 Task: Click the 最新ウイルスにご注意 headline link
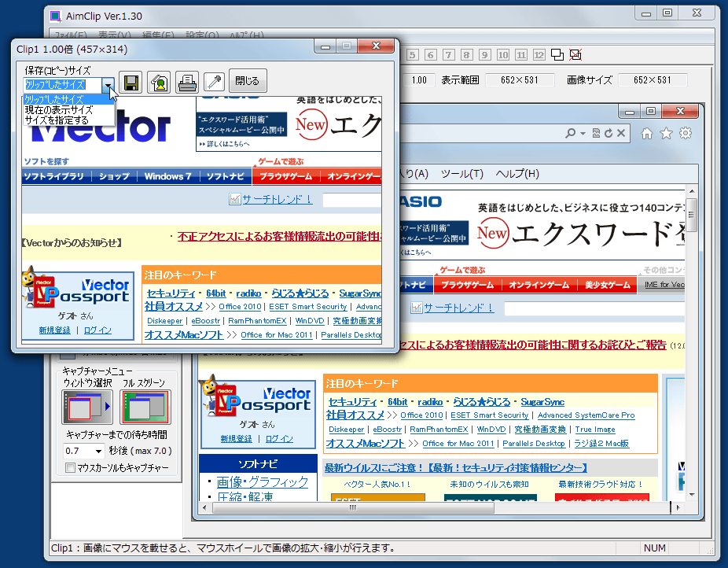pyautogui.click(x=456, y=468)
